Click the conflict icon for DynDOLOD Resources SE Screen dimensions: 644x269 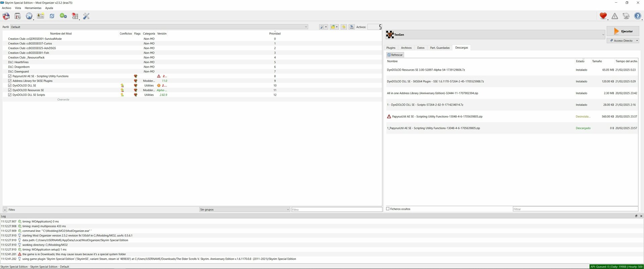tap(122, 90)
